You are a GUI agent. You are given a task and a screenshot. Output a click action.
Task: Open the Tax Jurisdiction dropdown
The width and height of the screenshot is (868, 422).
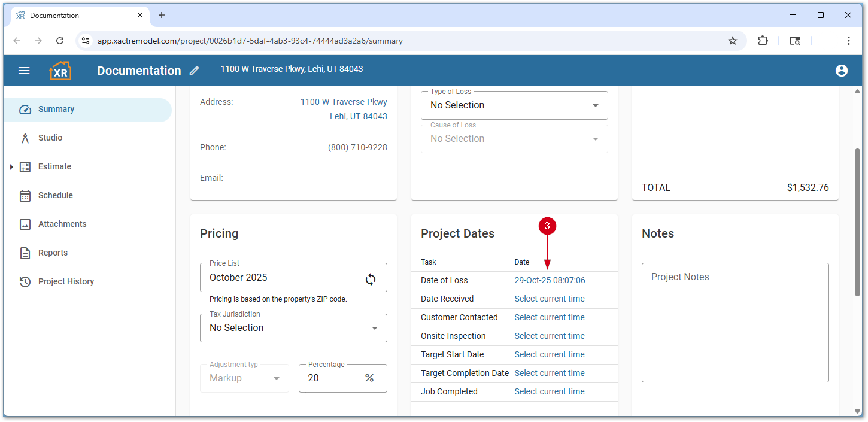[293, 328]
